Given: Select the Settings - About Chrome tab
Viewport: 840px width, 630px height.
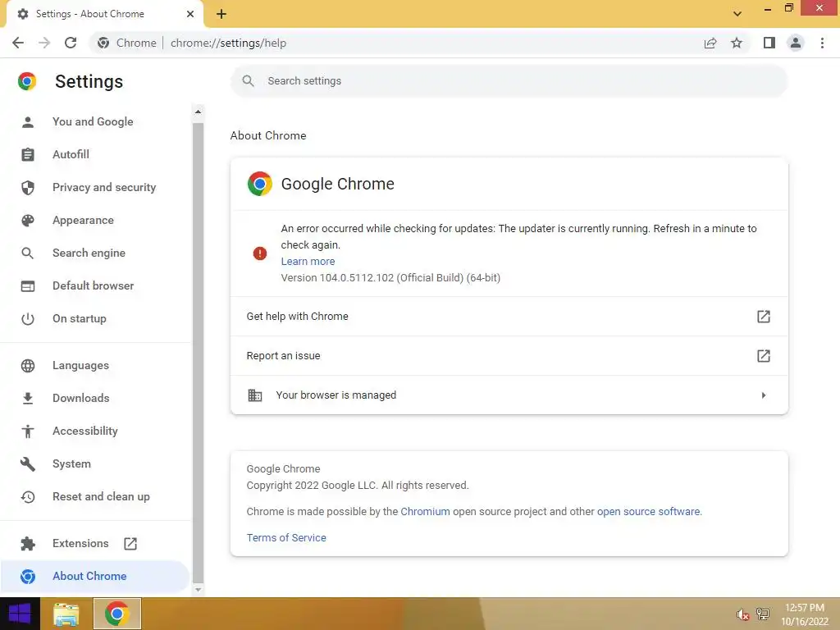Looking at the screenshot, I should 105,14.
